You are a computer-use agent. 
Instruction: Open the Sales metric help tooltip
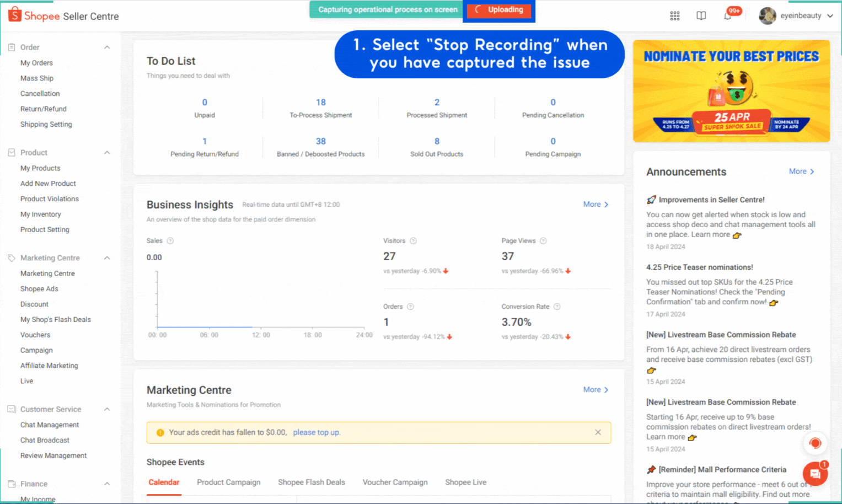click(170, 240)
